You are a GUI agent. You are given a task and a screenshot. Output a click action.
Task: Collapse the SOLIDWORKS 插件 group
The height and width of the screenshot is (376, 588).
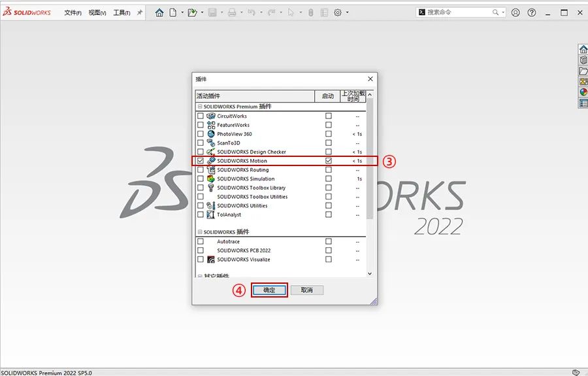(200, 232)
